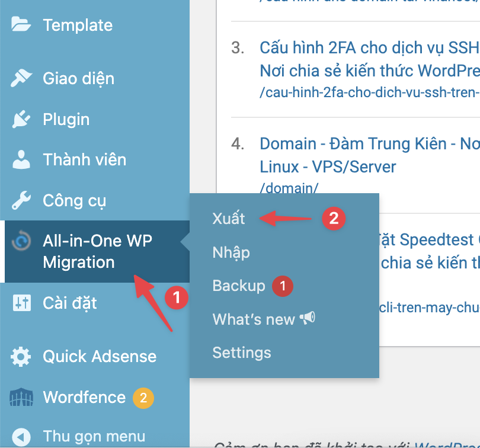Click the Cài đặt sliders icon
Image resolution: width=480 pixels, height=448 pixels.
pos(22,303)
